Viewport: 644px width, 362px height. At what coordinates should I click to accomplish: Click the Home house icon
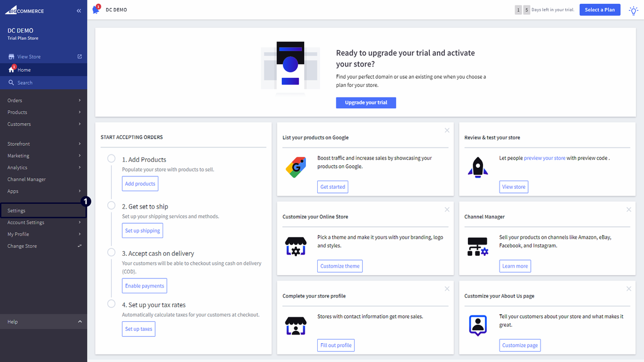[11, 70]
